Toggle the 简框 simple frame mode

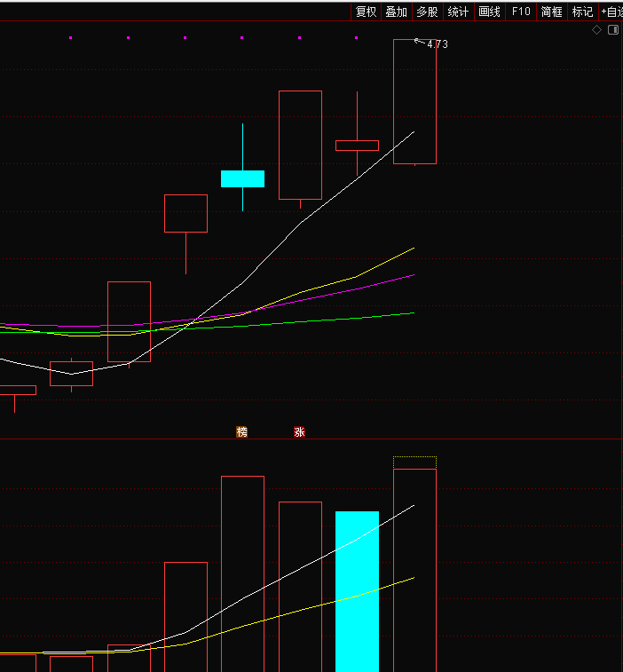[552, 12]
